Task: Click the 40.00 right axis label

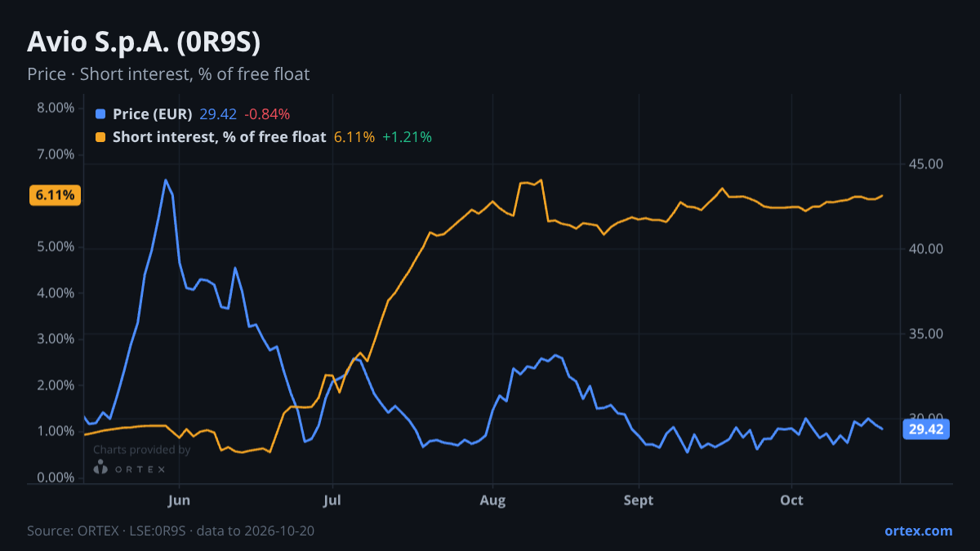Action: (925, 249)
